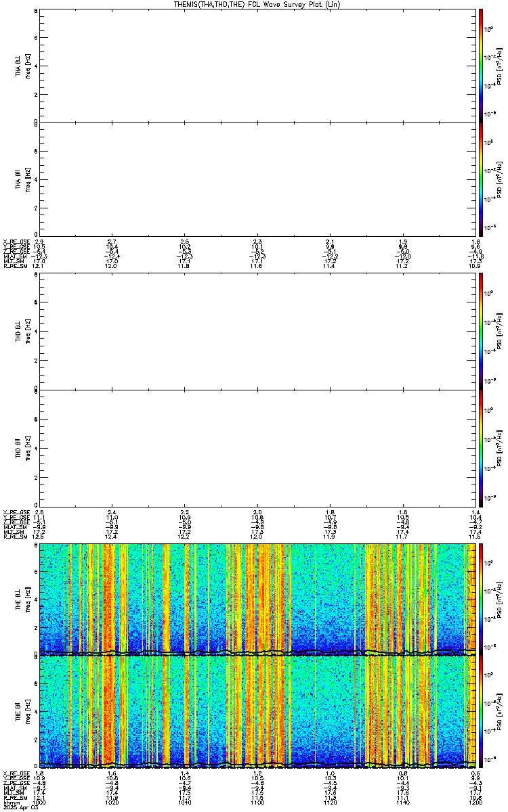Click the PSD color bar beside THA B⊥ panel

pos(481,65)
